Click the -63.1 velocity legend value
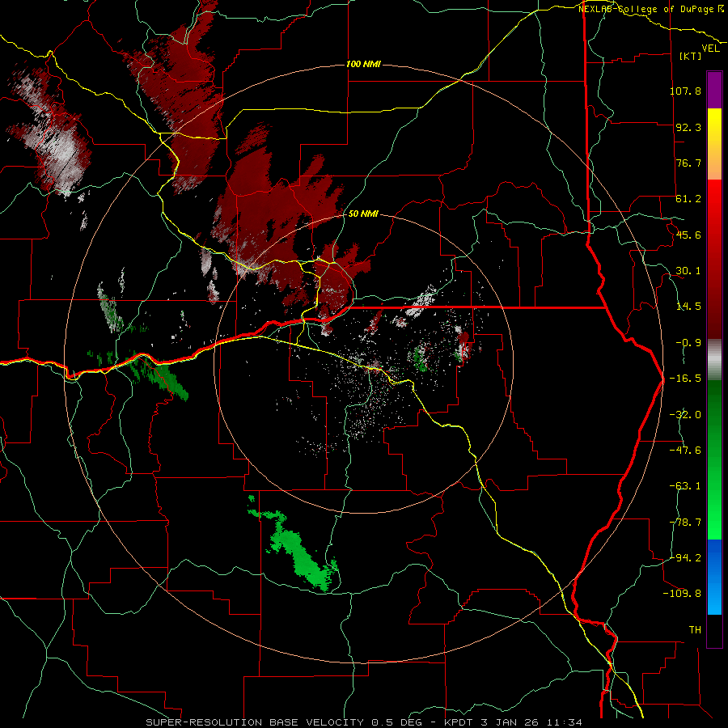This screenshot has width=728, height=728. [685, 486]
